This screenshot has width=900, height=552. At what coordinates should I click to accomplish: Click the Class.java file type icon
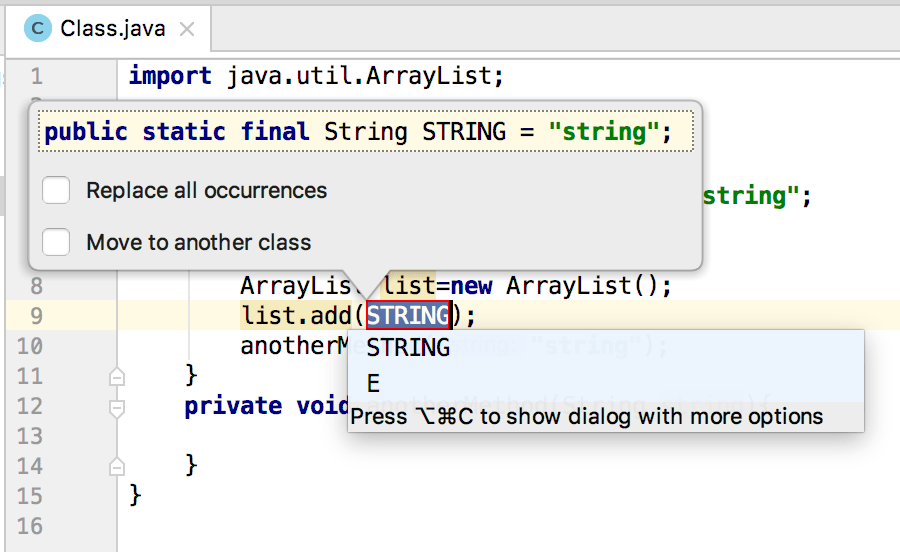click(x=38, y=28)
